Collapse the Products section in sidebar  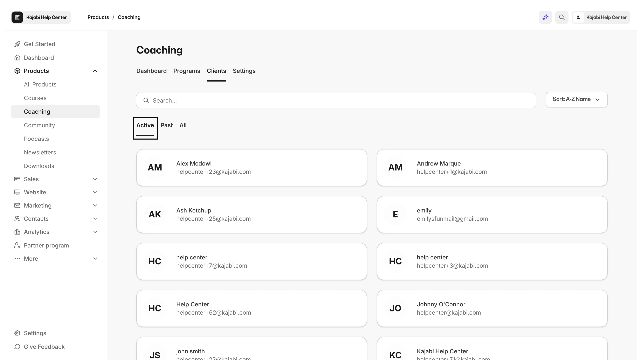[95, 71]
